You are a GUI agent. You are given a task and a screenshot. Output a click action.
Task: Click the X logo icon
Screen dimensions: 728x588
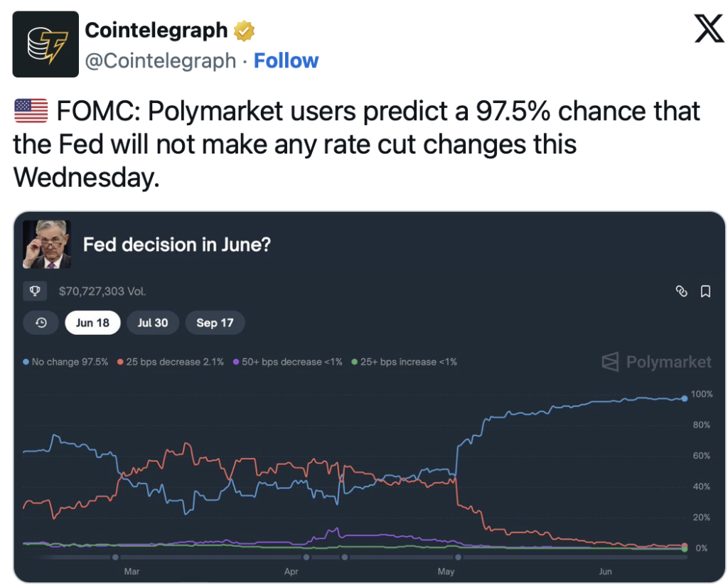(709, 28)
